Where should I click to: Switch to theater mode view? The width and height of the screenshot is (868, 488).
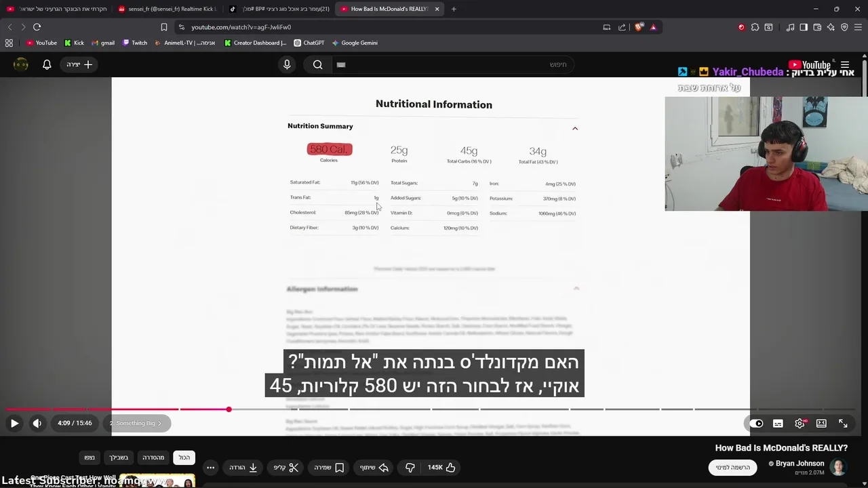(821, 424)
